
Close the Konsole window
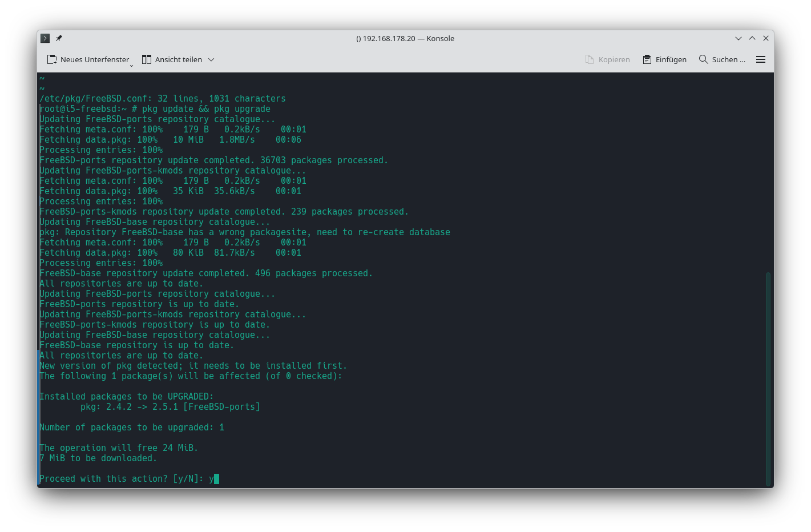[x=766, y=38]
